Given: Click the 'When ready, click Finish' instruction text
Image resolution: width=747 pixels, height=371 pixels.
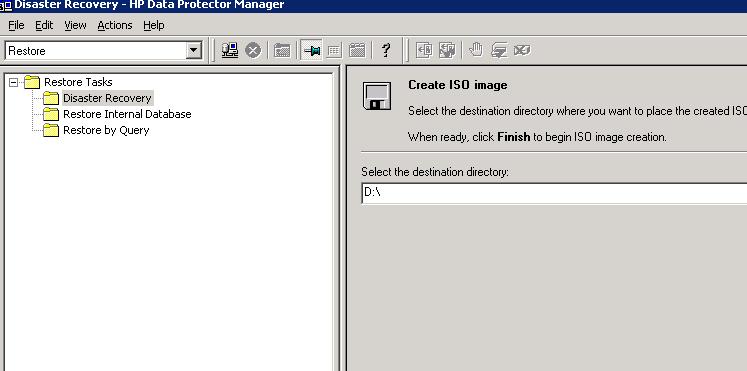Looking at the screenshot, I should click(537, 137).
